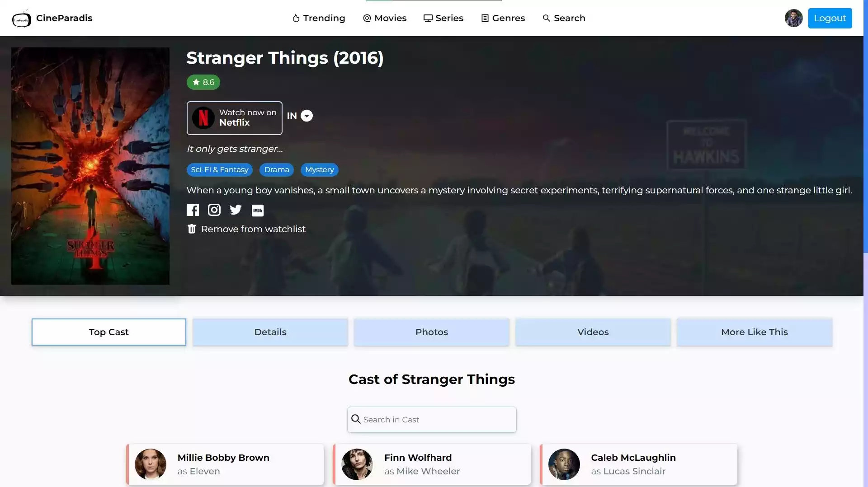Click Watch now on Netflix button
This screenshot has width=868, height=487.
point(235,118)
